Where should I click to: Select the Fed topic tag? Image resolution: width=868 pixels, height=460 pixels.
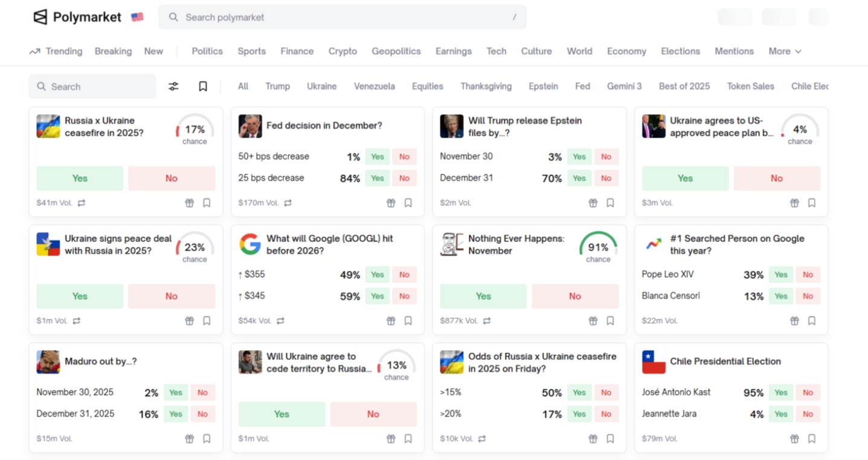[582, 86]
